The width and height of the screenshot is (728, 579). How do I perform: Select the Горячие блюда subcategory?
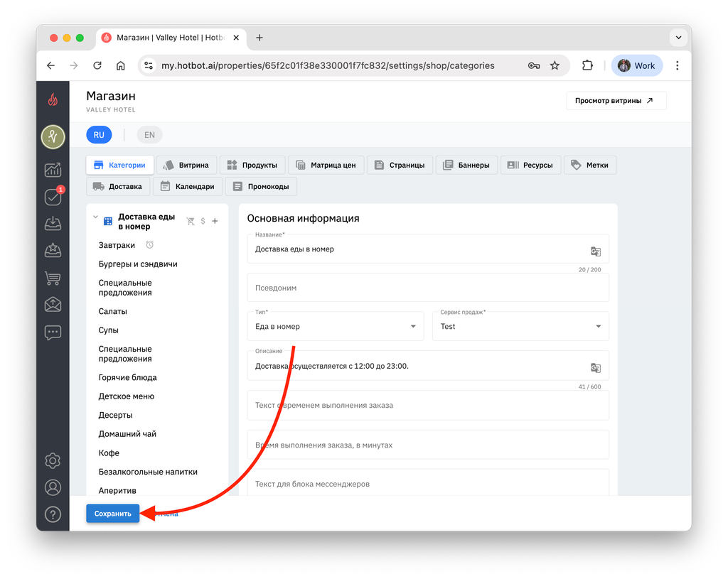click(x=128, y=378)
